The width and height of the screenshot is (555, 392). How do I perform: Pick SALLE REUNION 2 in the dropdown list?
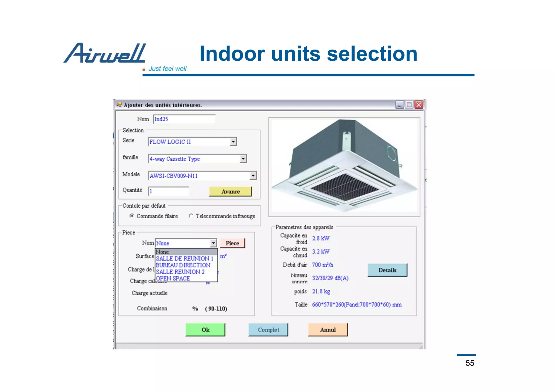[x=186, y=272]
